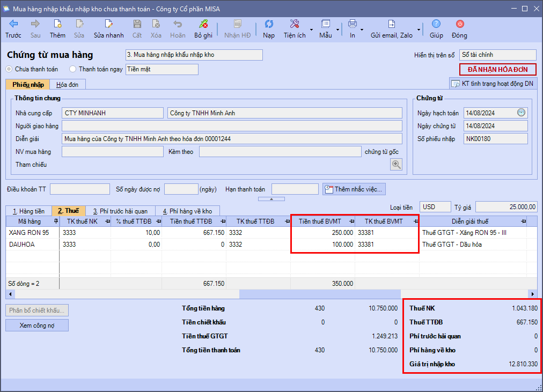Switch to the Hóa đơn tab

point(67,85)
